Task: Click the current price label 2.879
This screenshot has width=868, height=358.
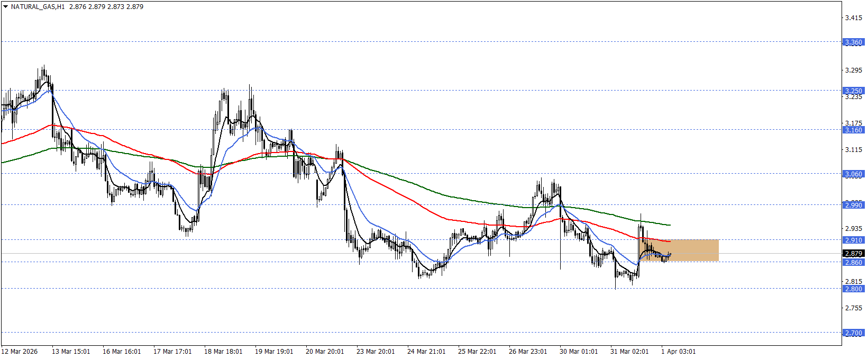Action: click(853, 254)
